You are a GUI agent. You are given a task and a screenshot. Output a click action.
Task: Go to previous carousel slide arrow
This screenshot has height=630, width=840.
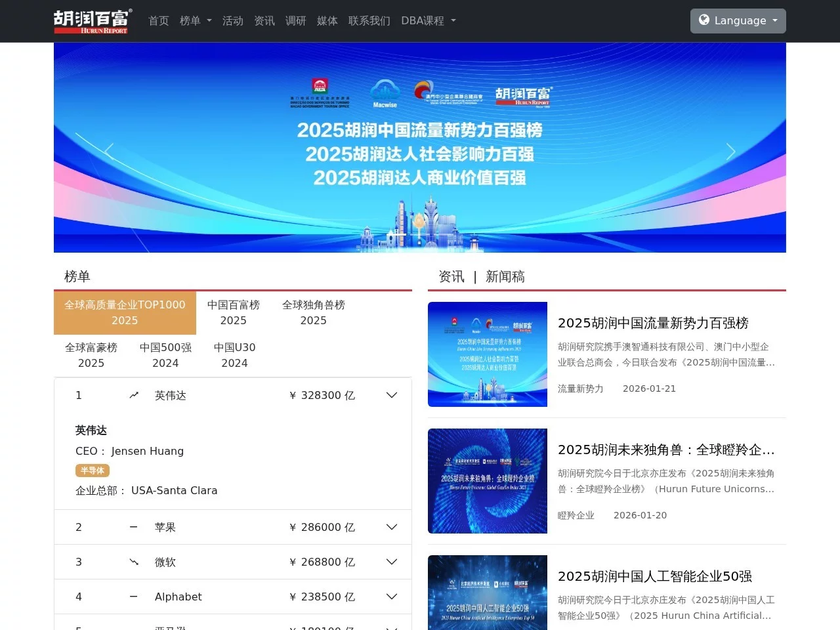coord(109,151)
